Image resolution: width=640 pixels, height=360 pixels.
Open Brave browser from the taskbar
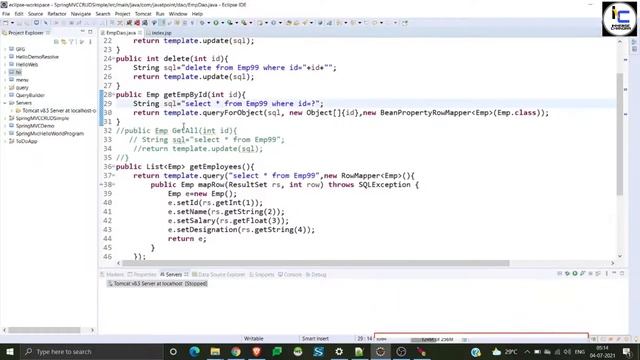pos(256,351)
